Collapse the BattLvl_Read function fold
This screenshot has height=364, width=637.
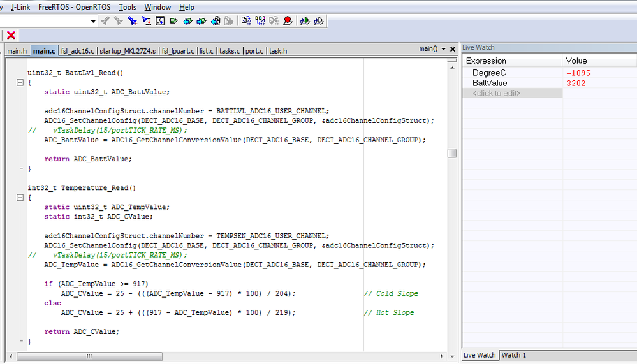tap(20, 82)
